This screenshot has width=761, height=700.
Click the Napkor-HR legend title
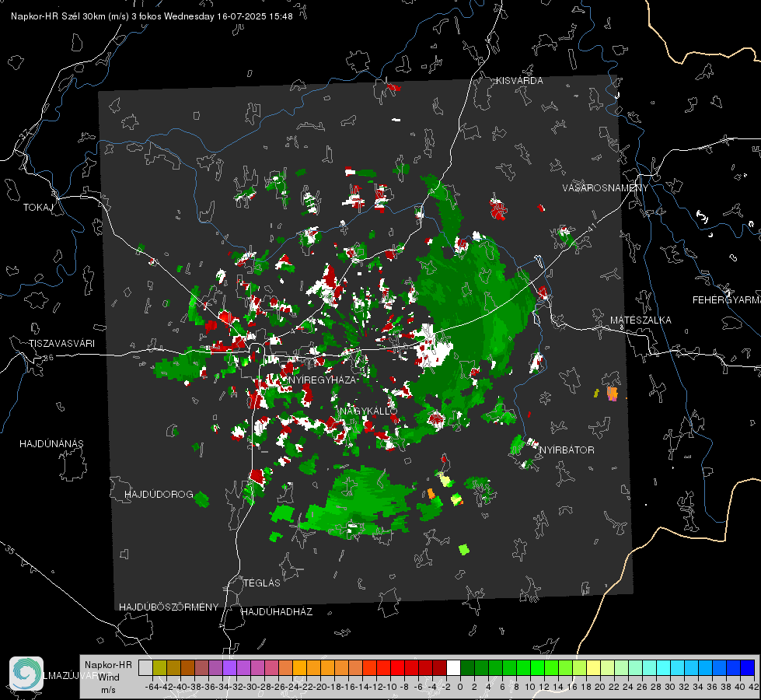pyautogui.click(x=108, y=665)
